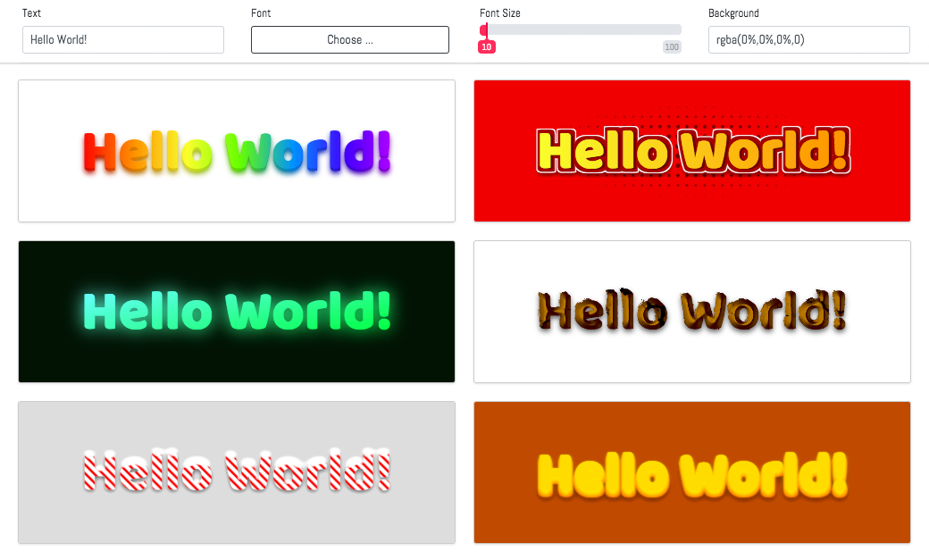
Task: Click the Hello World text input field
Action: coord(122,39)
